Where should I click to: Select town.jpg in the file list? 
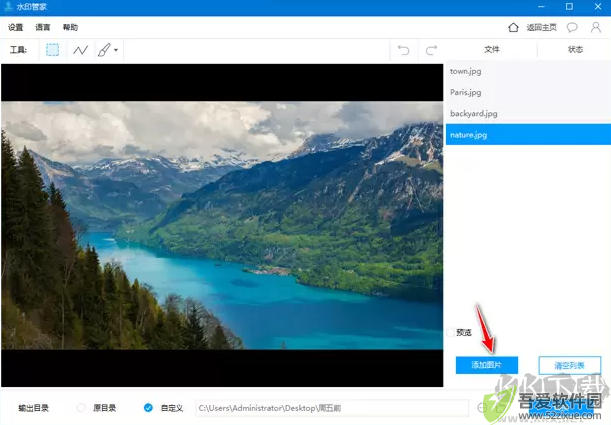point(528,71)
